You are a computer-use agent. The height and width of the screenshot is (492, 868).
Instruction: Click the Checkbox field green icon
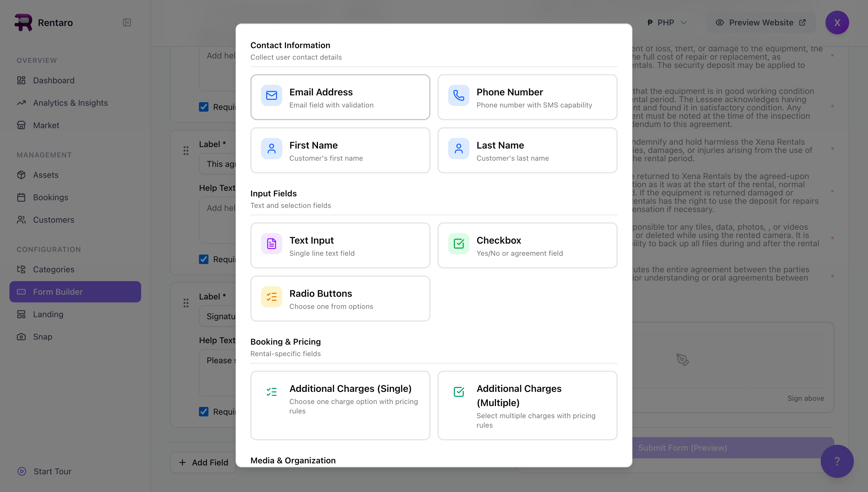pos(458,244)
